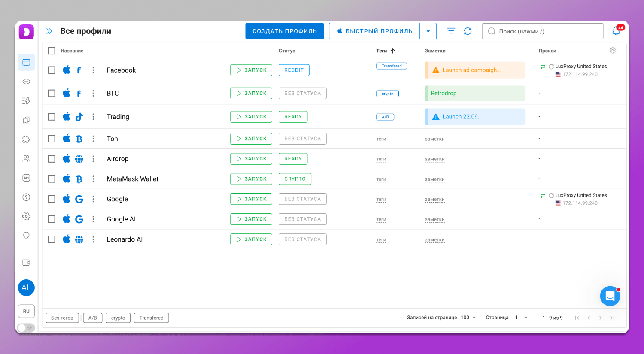
Task: Launch the MetaMask Wallet profile
Action: (251, 179)
